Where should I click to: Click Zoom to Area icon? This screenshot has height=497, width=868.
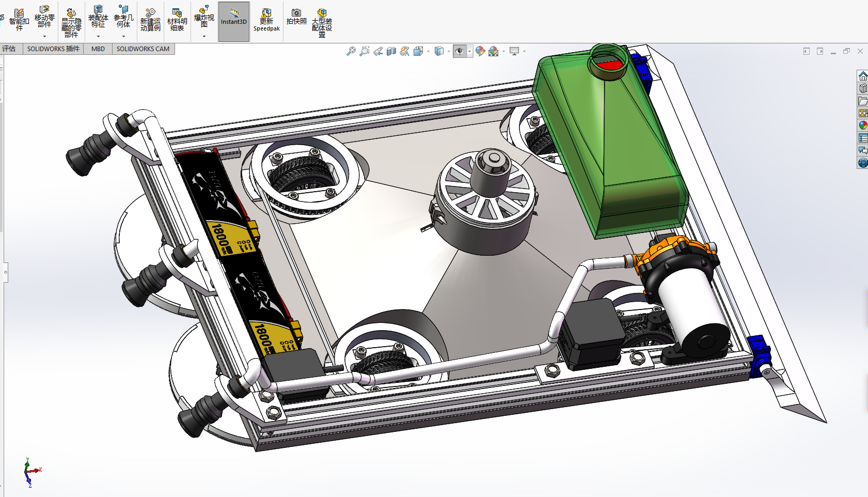(365, 51)
